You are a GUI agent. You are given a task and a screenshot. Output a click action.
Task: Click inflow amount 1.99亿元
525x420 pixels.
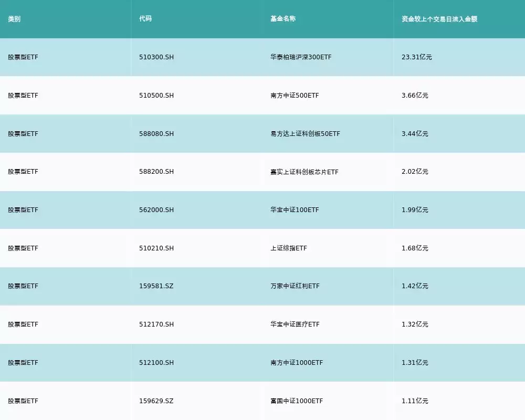point(415,210)
